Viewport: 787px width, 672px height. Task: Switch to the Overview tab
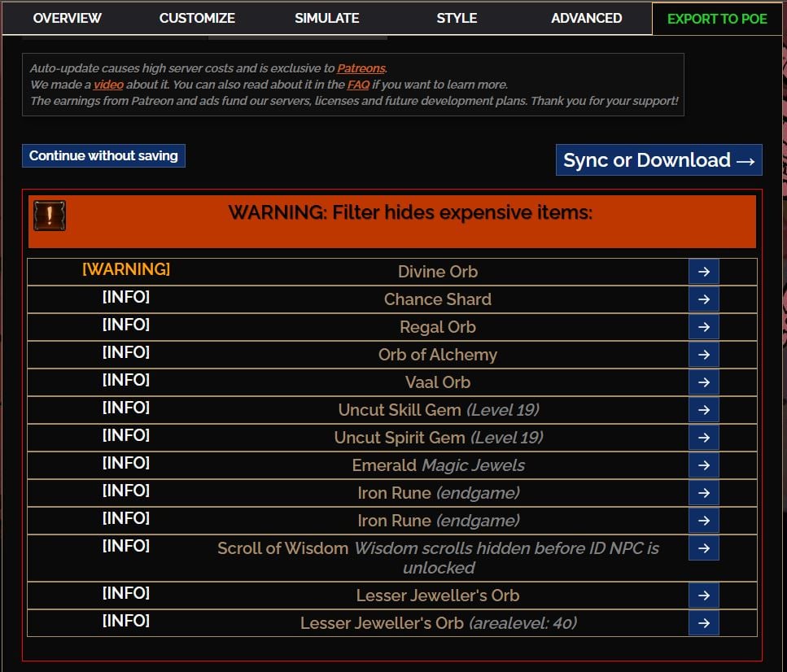[x=68, y=18]
